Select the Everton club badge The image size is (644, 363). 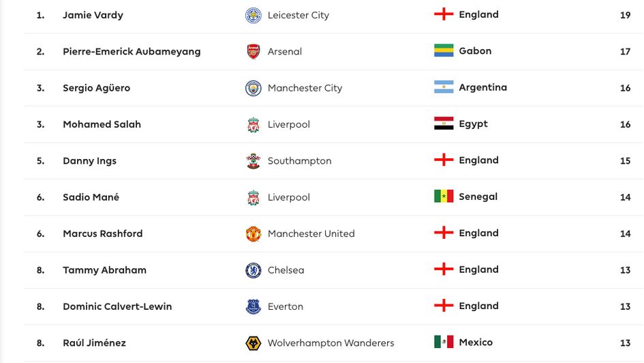pyautogui.click(x=254, y=306)
